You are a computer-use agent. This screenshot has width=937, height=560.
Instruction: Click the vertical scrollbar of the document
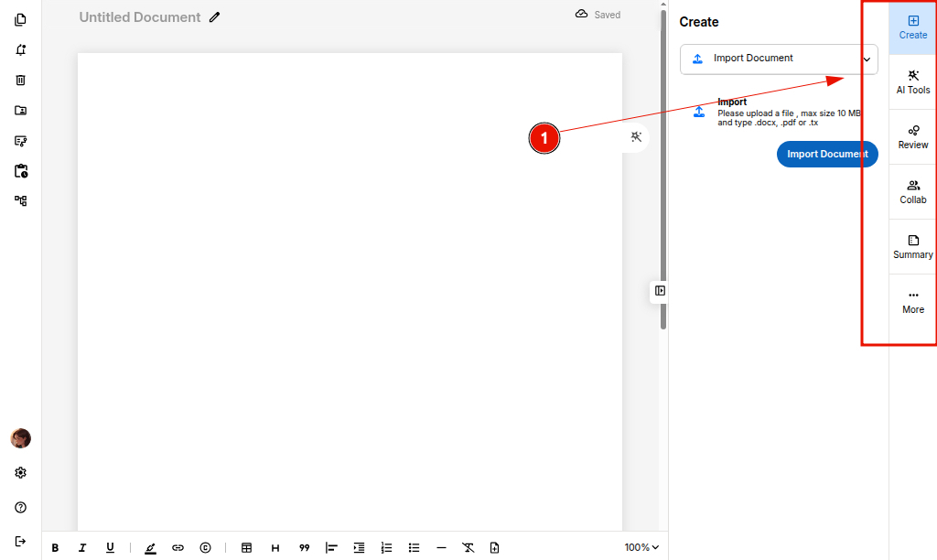coord(663,183)
